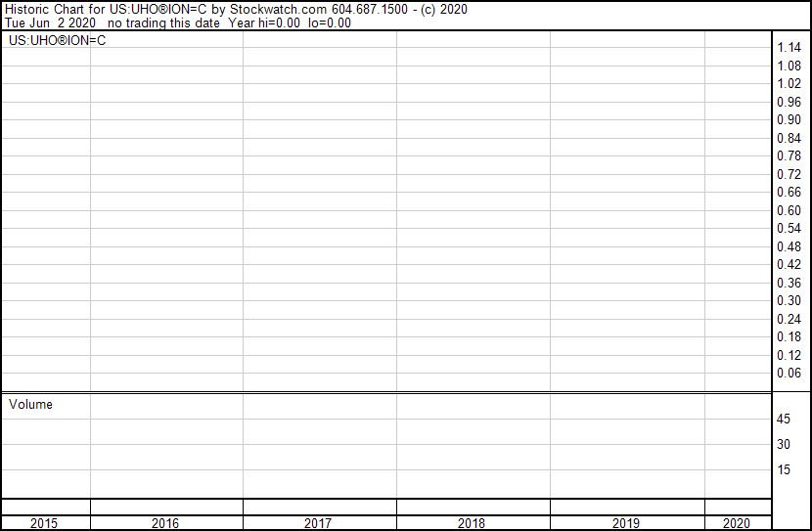Click the 0.30 price axis label

[x=789, y=300]
